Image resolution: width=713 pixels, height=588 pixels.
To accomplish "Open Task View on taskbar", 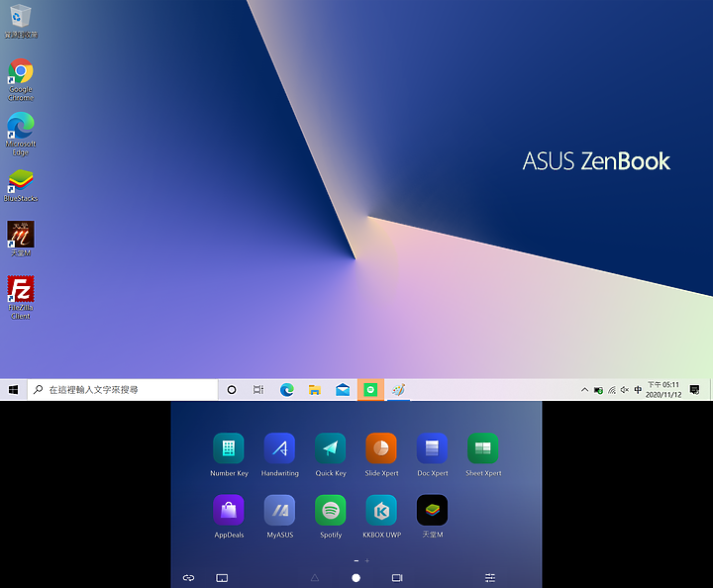I will coord(258,390).
